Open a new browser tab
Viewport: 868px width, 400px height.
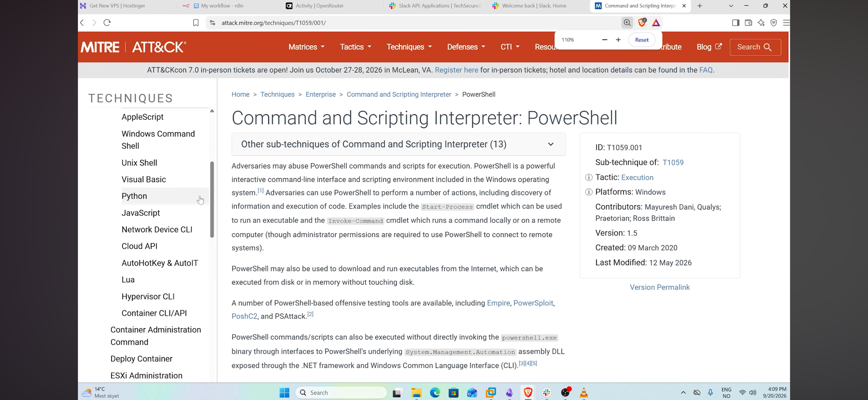point(700,6)
